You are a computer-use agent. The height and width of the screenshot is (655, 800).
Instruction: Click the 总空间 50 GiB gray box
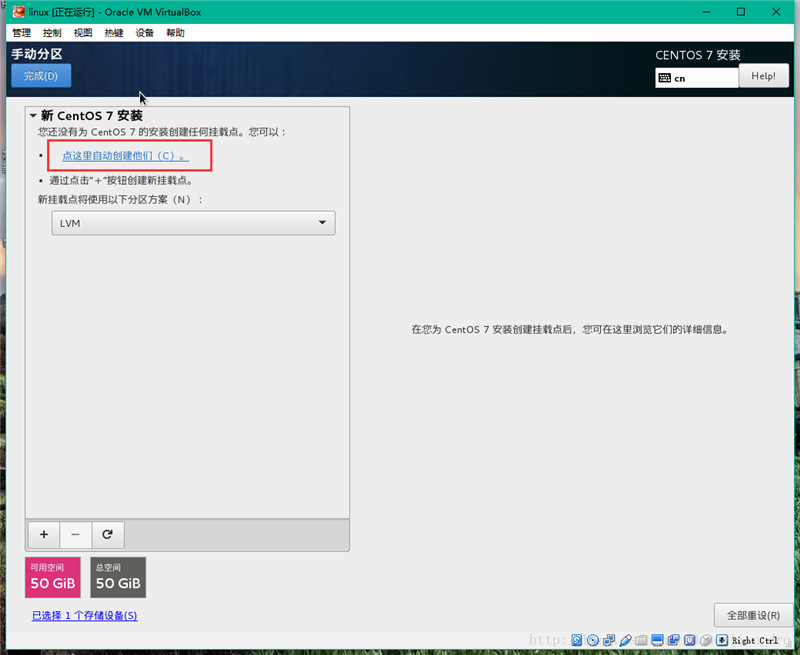(x=118, y=577)
